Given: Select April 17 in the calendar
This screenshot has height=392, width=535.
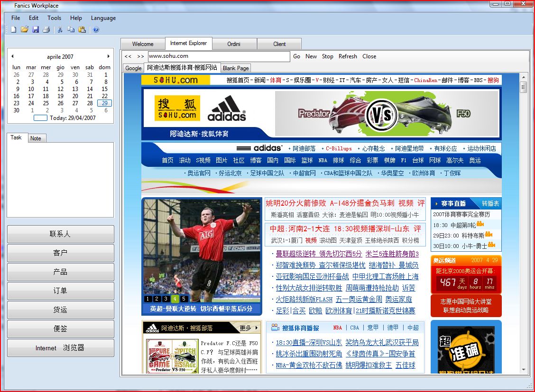Looking at the screenshot, I should pos(31,96).
